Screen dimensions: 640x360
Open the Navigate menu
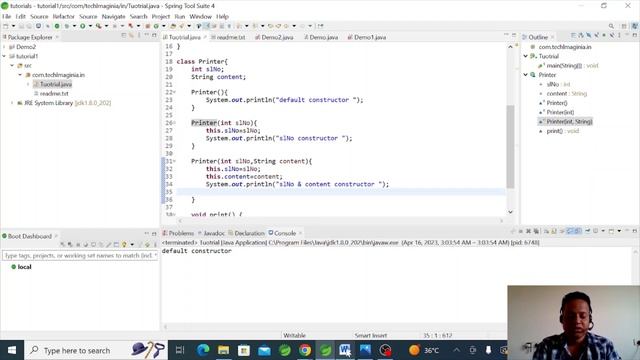click(x=113, y=16)
